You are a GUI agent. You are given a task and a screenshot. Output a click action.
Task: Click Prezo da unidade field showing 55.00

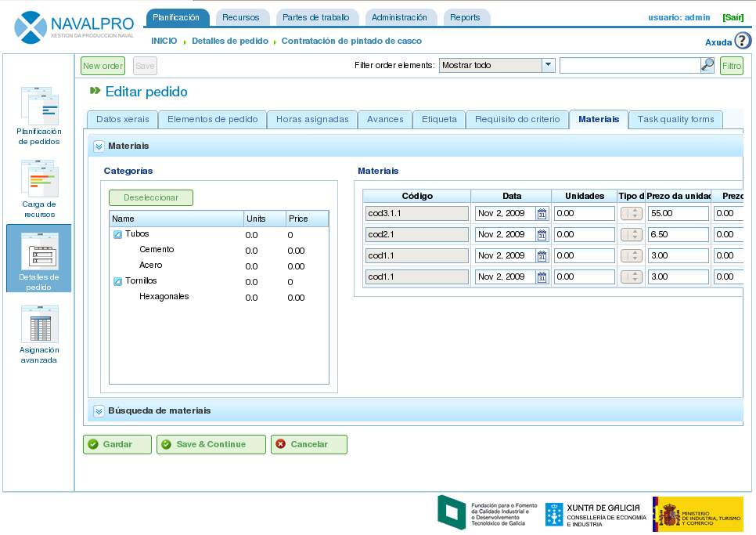pos(678,213)
